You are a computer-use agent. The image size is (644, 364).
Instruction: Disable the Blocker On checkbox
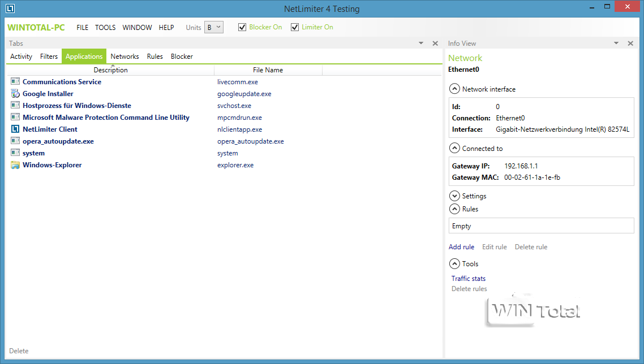tap(242, 27)
